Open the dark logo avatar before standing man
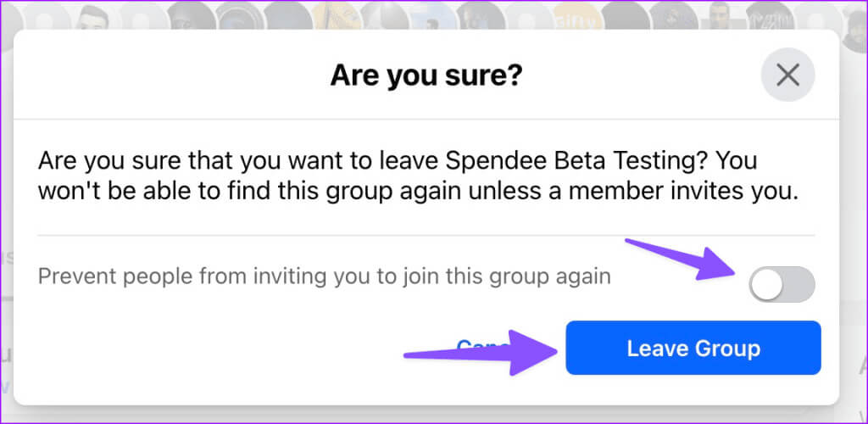Screen dimensions: 868x424 (673, 15)
